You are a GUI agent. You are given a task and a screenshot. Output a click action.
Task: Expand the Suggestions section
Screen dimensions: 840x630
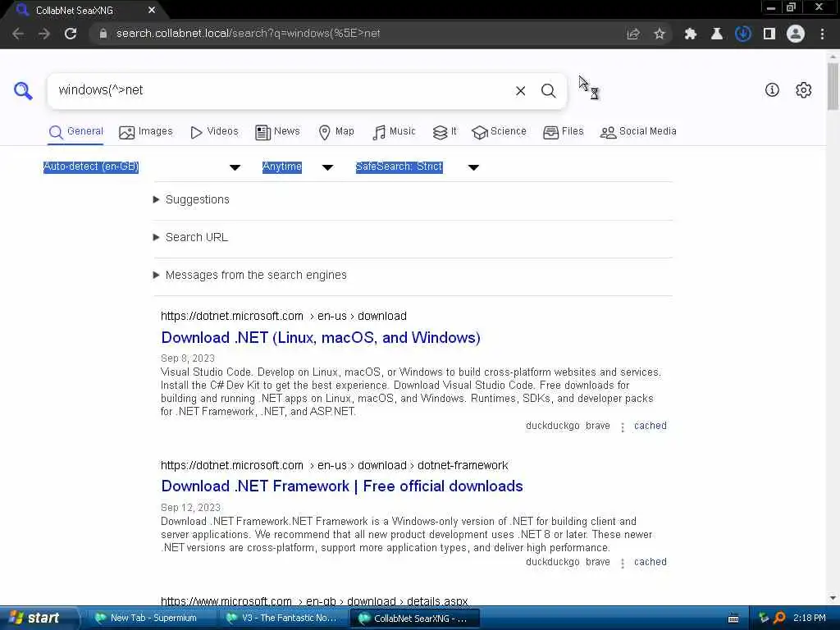pos(191,200)
